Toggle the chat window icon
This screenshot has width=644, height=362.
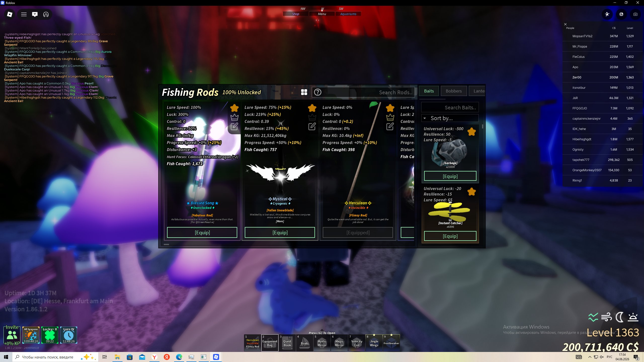35,14
